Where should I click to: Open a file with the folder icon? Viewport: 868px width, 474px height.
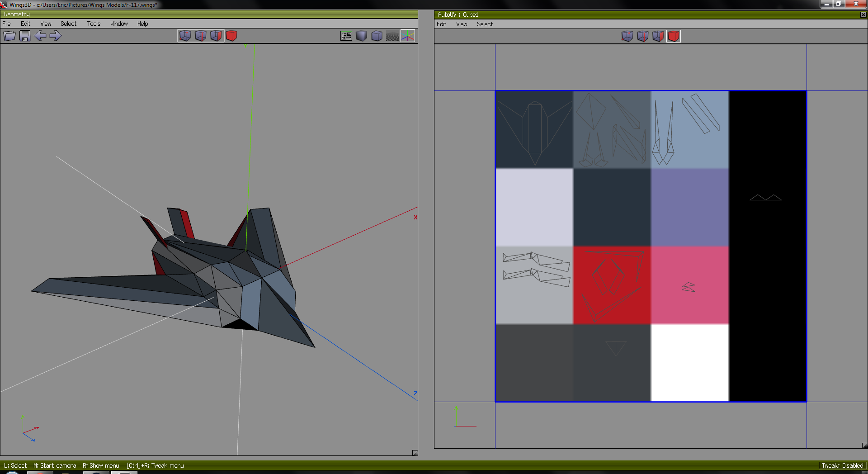pyautogui.click(x=9, y=36)
